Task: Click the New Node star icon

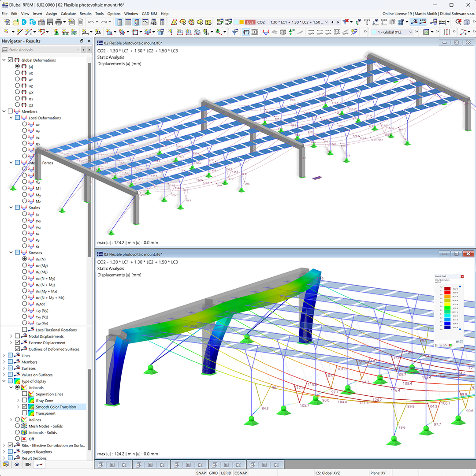Action: pyautogui.click(x=6, y=32)
